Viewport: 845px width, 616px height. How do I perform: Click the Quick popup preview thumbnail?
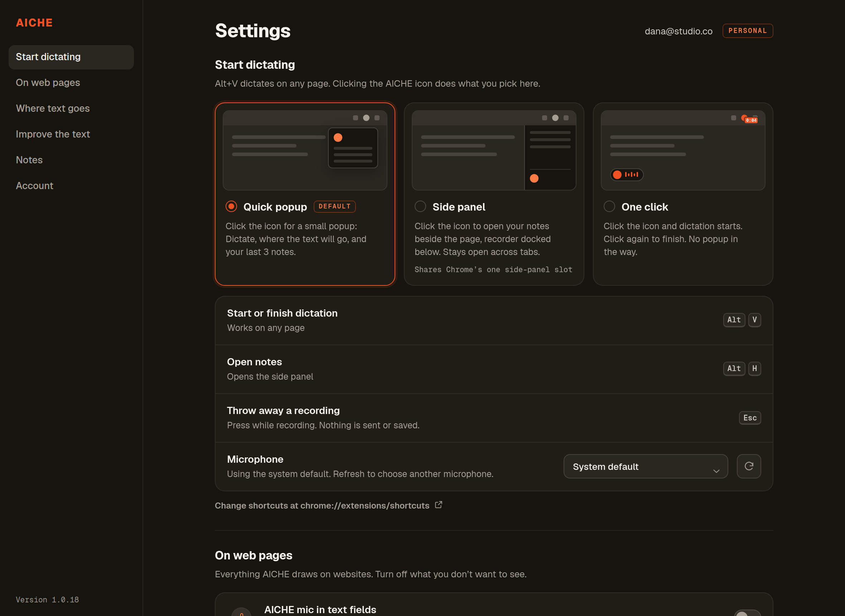[305, 150]
